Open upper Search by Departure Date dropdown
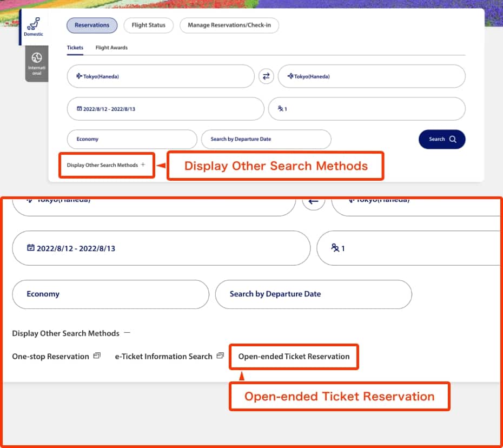This screenshot has height=448, width=503. pyautogui.click(x=266, y=139)
